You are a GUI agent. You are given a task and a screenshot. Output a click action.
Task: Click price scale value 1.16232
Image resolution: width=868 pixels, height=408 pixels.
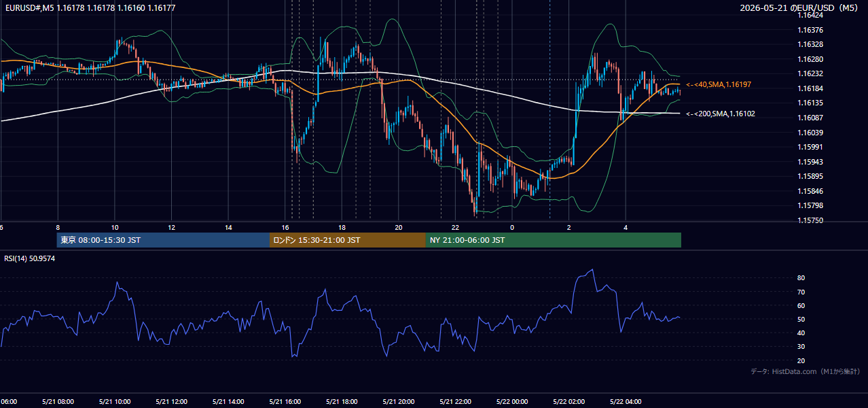click(810, 73)
